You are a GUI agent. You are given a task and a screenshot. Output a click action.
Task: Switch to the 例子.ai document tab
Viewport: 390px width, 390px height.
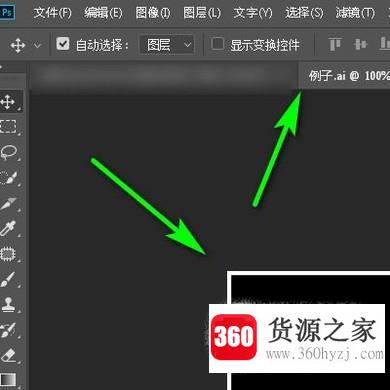coord(345,76)
